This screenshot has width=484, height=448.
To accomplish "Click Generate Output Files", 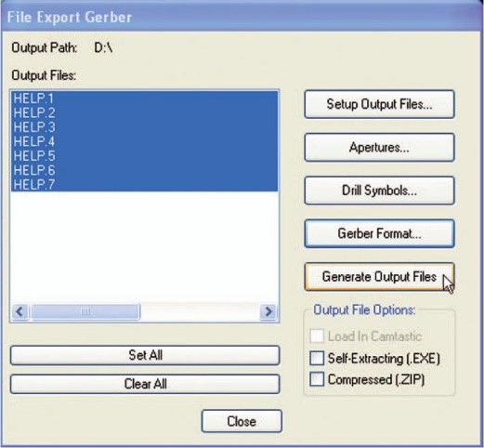I will tap(379, 276).
